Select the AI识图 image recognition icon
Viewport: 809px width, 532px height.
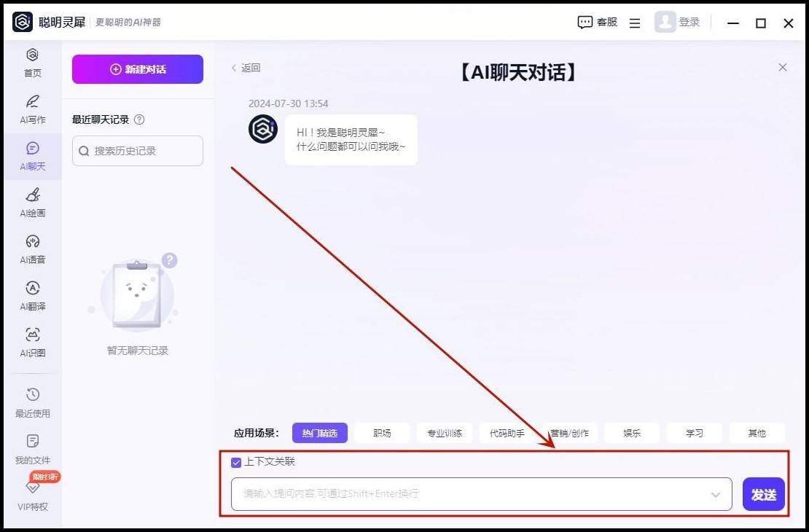[32, 335]
